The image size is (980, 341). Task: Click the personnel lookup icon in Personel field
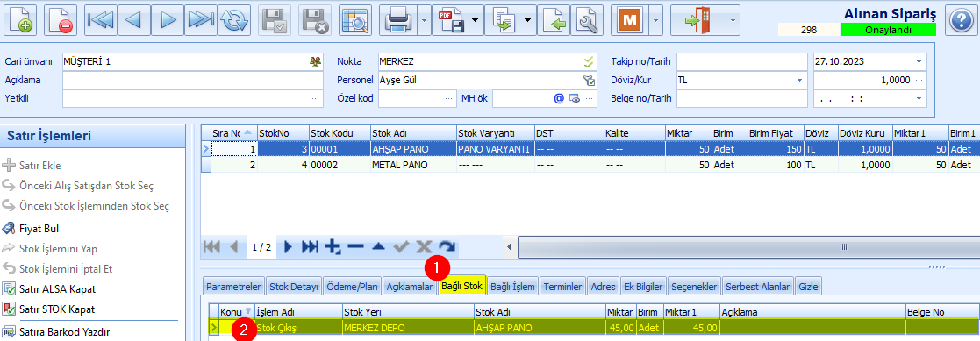[x=588, y=80]
